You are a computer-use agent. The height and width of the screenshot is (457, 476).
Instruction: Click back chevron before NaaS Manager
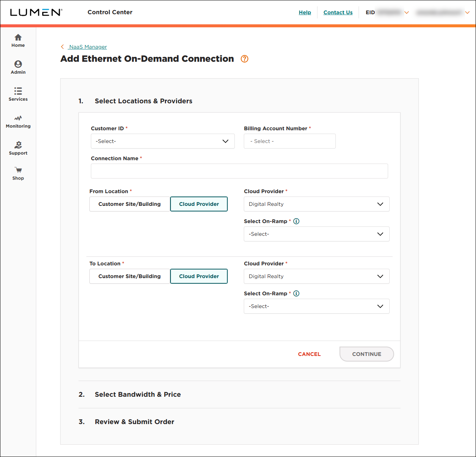(x=62, y=47)
